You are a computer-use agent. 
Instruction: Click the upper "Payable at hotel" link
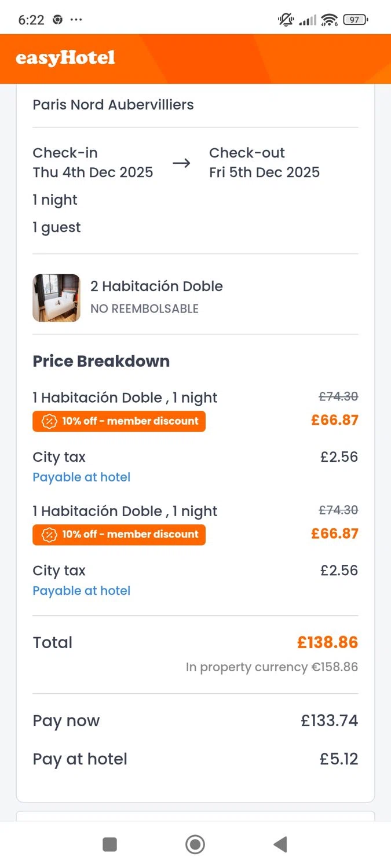click(x=82, y=477)
